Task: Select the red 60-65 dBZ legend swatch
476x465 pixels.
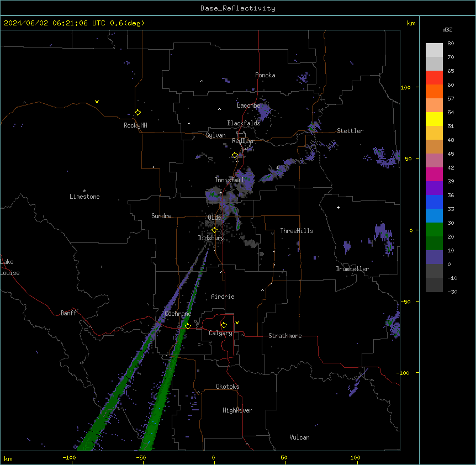Action: click(x=434, y=78)
